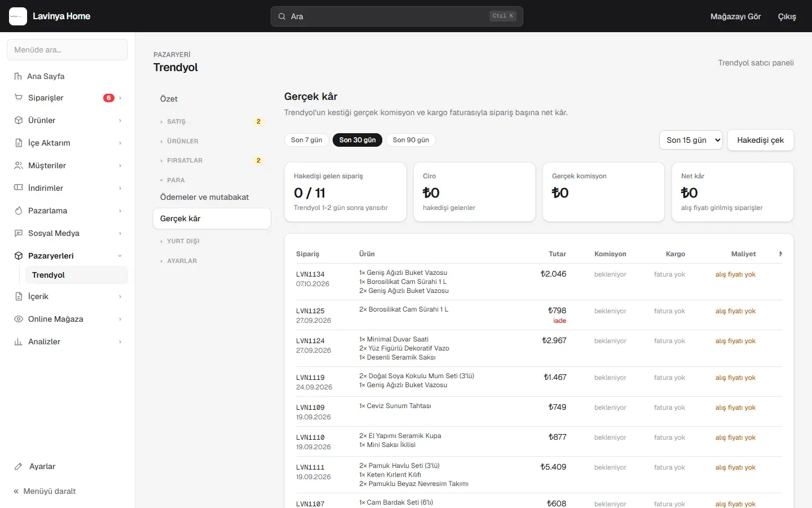Open the Özet tab
Screen dimensions: 812x508
click(x=212, y=99)
